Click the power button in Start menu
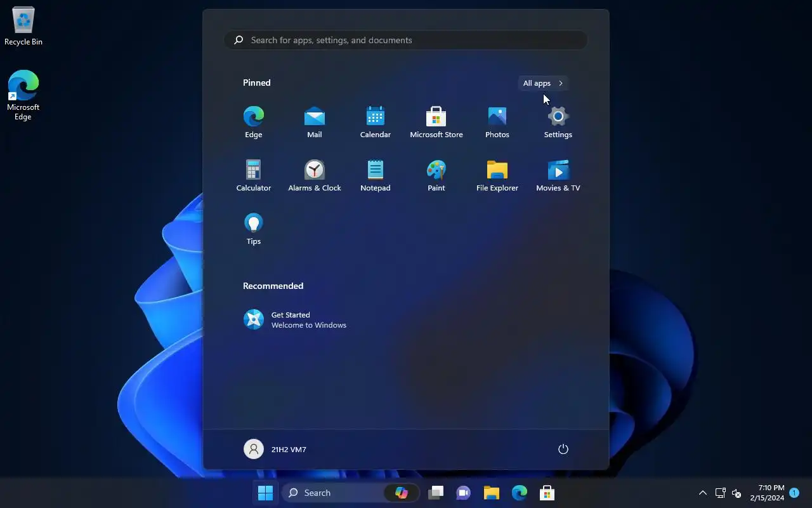Screen dimensions: 812x508 click(563, 449)
